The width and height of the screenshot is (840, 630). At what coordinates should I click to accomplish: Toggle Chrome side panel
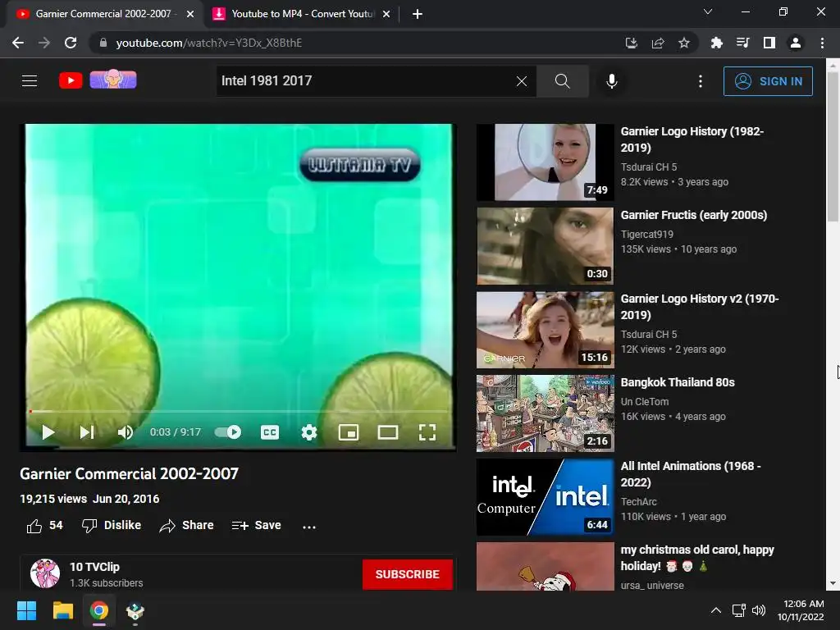coord(769,43)
